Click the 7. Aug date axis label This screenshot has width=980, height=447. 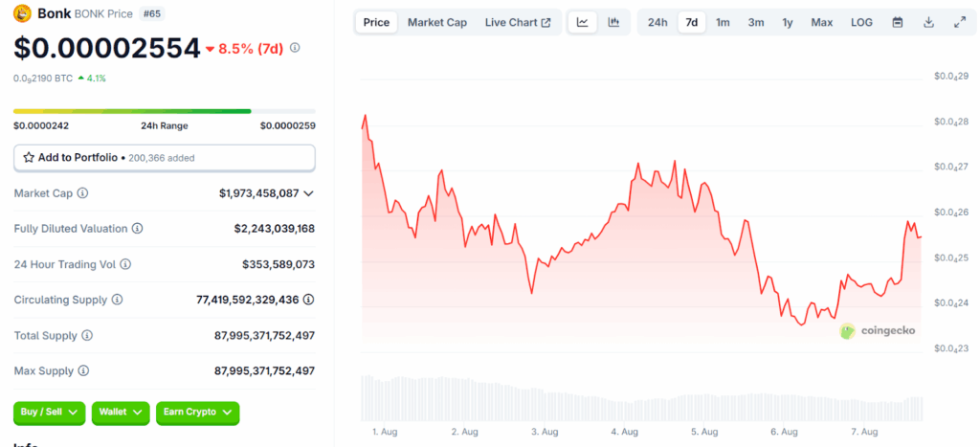865,432
